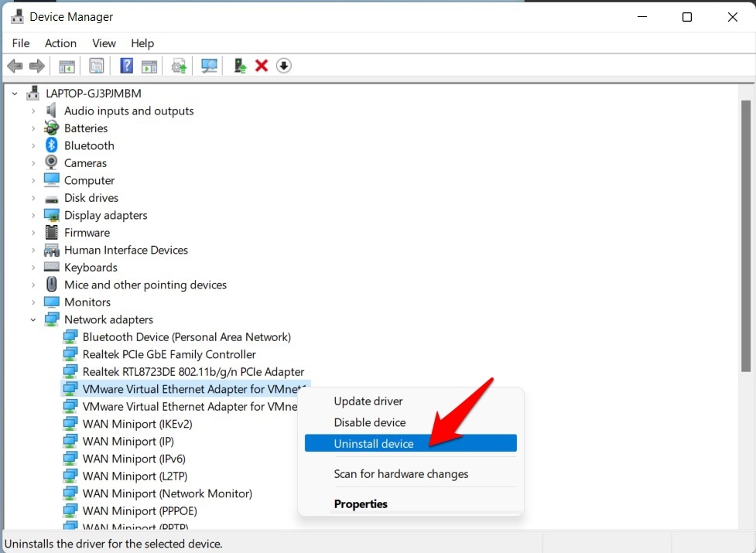Expand the Audio inputs and outputs node
The image size is (756, 553).
click(33, 111)
